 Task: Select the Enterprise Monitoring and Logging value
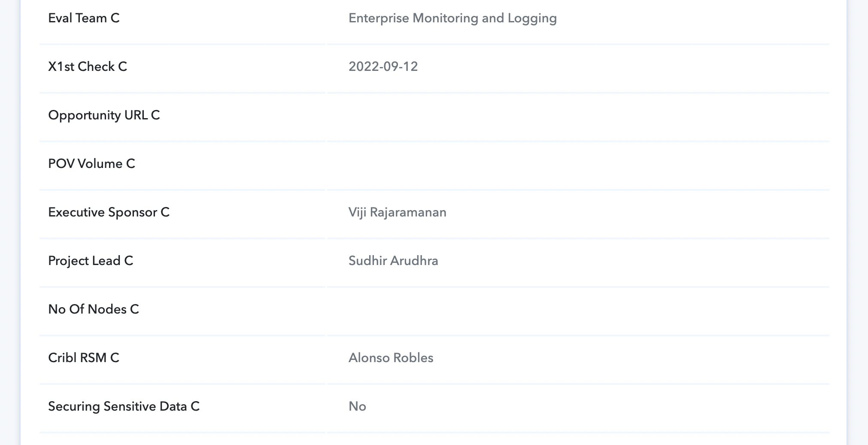(x=452, y=18)
